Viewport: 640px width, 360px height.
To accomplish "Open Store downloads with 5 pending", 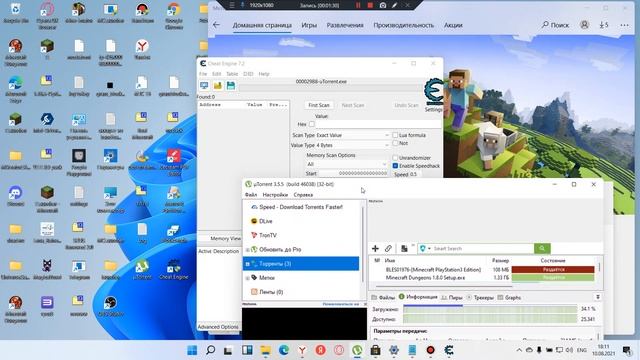I will coord(604,25).
